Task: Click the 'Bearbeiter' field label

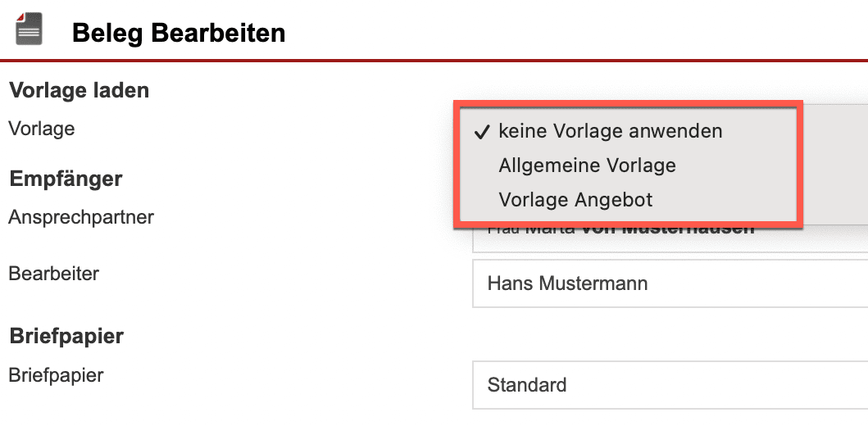Action: point(54,274)
